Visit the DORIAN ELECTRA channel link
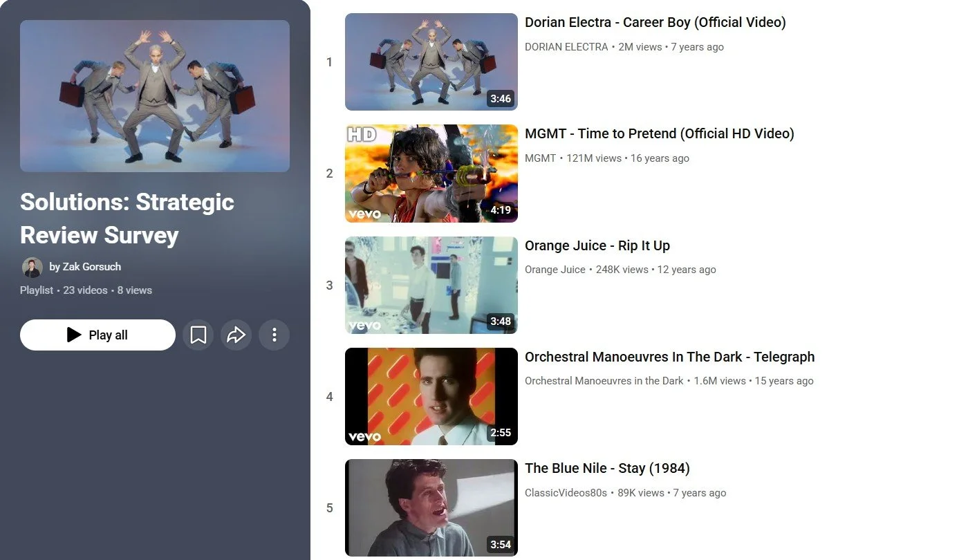Screen dimensions: 977x560 [566, 47]
